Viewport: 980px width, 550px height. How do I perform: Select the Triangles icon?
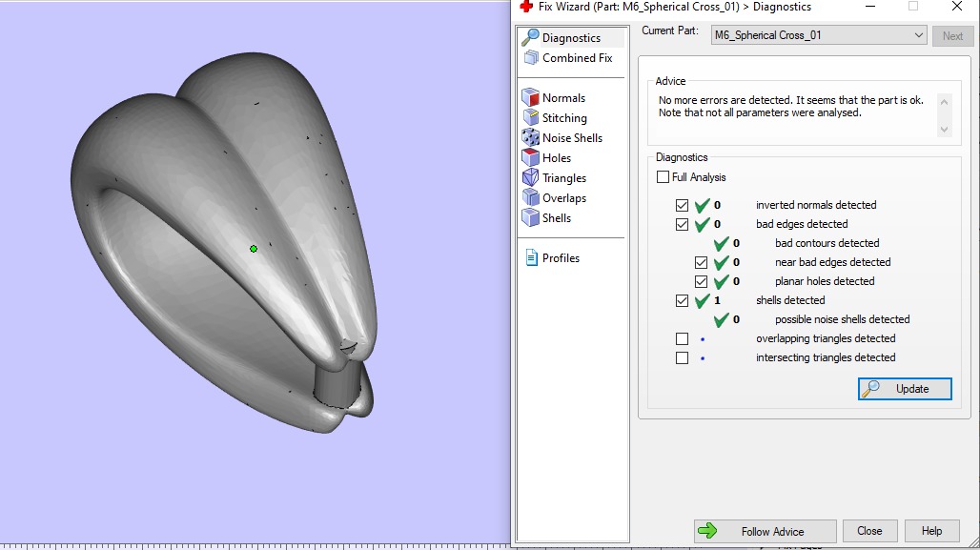(x=530, y=177)
